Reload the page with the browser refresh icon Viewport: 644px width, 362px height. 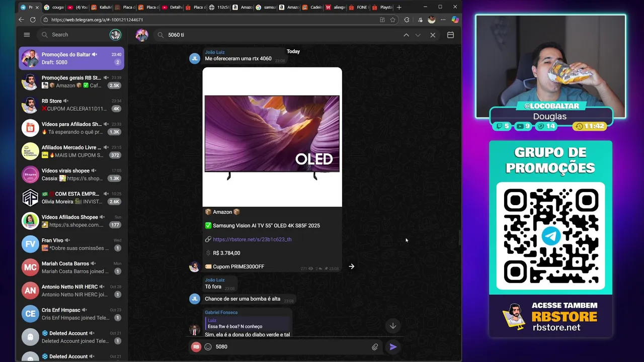click(x=33, y=20)
